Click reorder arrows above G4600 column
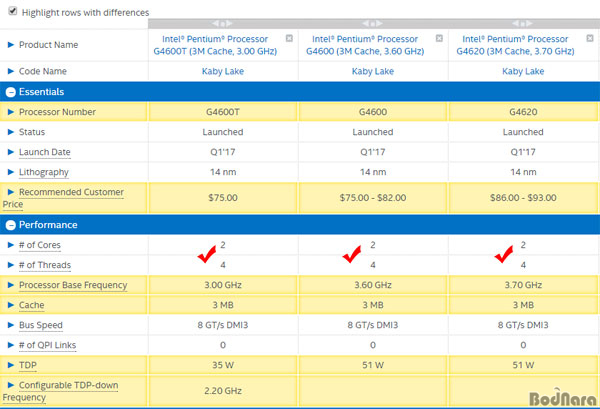Image resolution: width=600 pixels, height=409 pixels. [372, 24]
